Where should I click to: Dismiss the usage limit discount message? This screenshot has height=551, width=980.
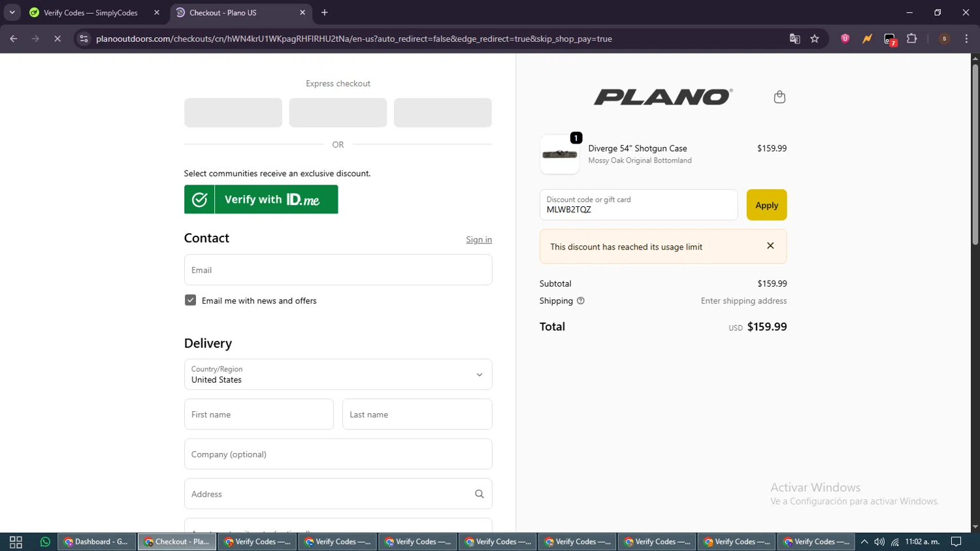(x=770, y=246)
